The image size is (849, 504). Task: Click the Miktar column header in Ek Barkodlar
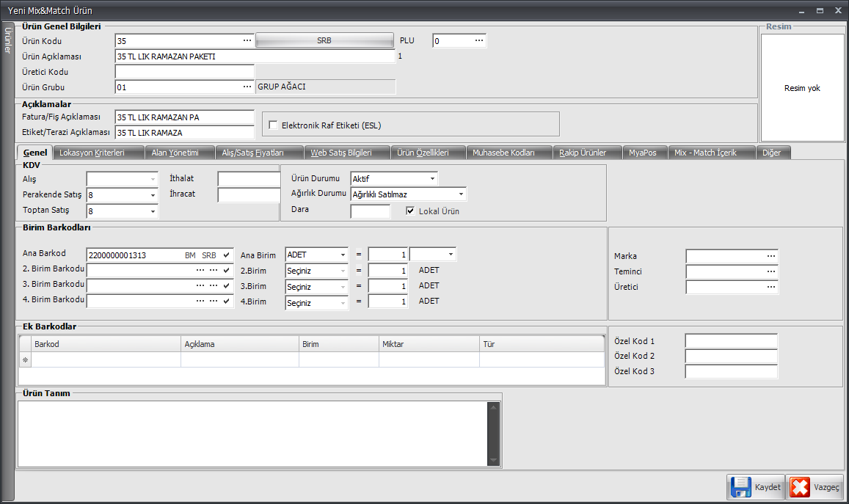point(429,344)
